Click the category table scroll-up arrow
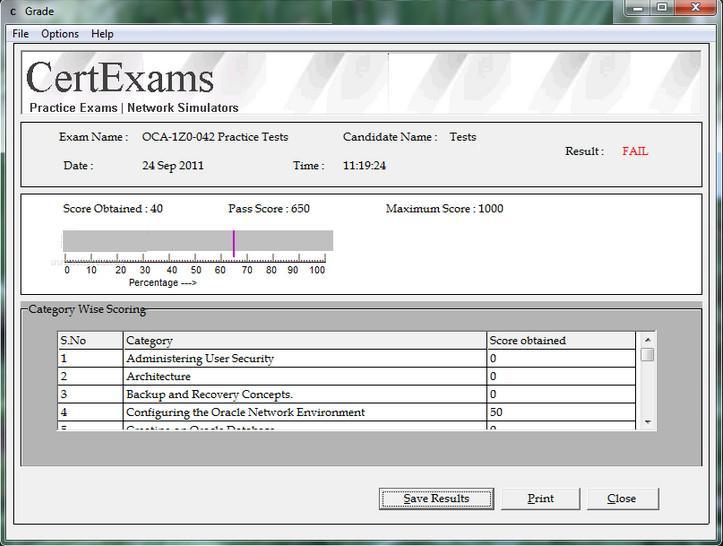The height and width of the screenshot is (546, 723). [647, 340]
